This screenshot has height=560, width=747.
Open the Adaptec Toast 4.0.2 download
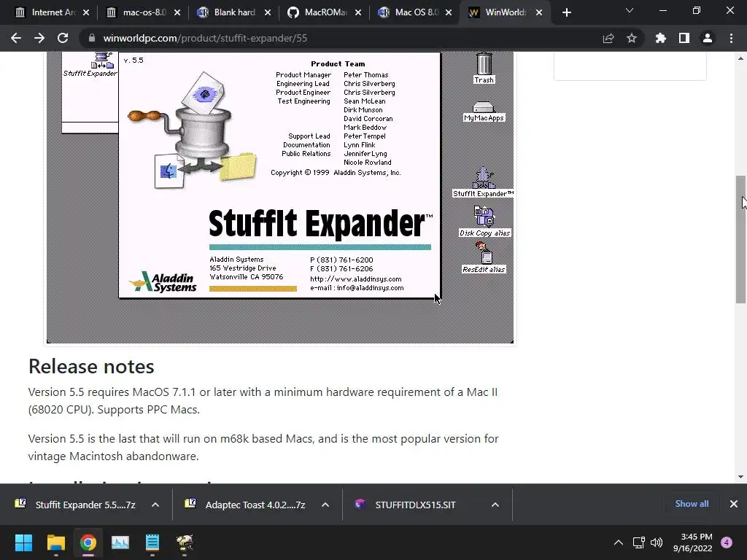point(247,505)
